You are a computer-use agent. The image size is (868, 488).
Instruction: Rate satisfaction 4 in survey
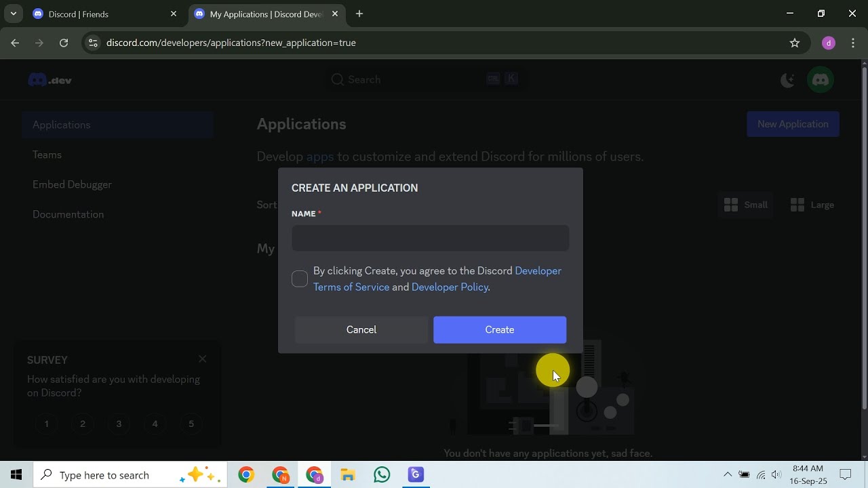coord(155,424)
